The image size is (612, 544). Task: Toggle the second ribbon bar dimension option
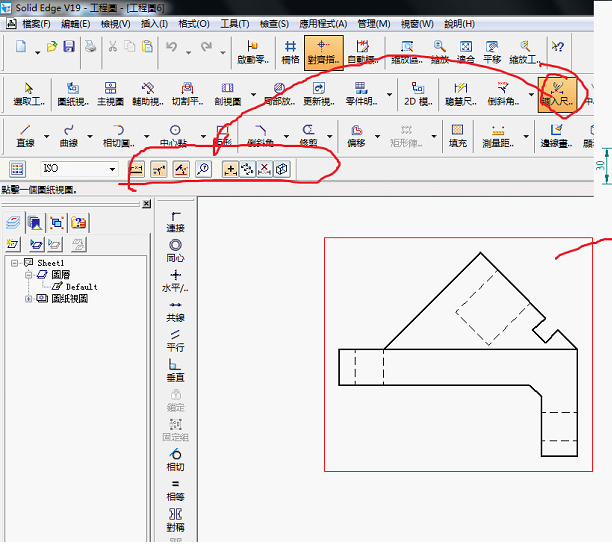pyautogui.click(x=158, y=169)
